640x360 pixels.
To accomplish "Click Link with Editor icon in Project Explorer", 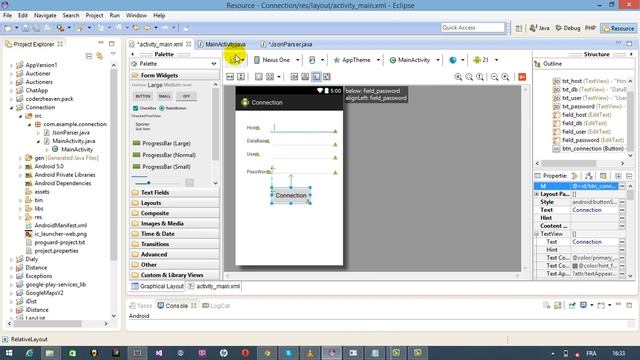I will [99, 56].
